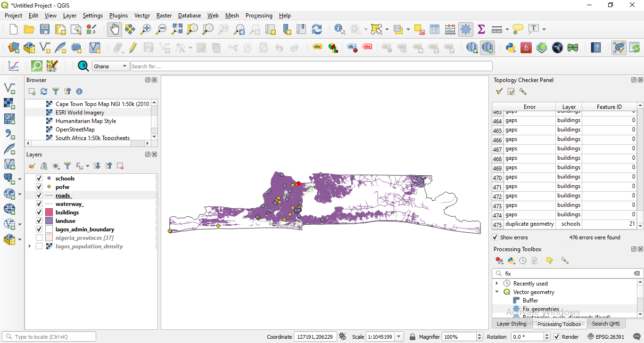Open the Measure tool dropdown arrow
This screenshot has height=343, width=644.
pos(507,29)
